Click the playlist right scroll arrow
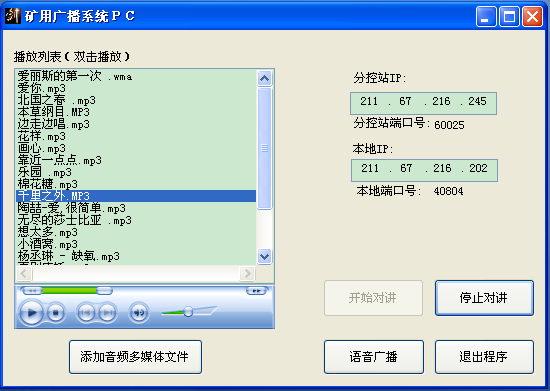The image size is (550, 391). (x=247, y=273)
